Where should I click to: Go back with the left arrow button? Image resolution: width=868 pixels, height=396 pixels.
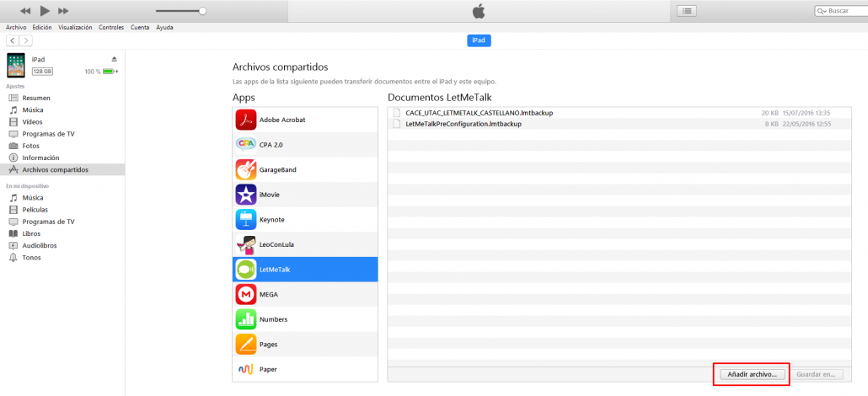(13, 40)
